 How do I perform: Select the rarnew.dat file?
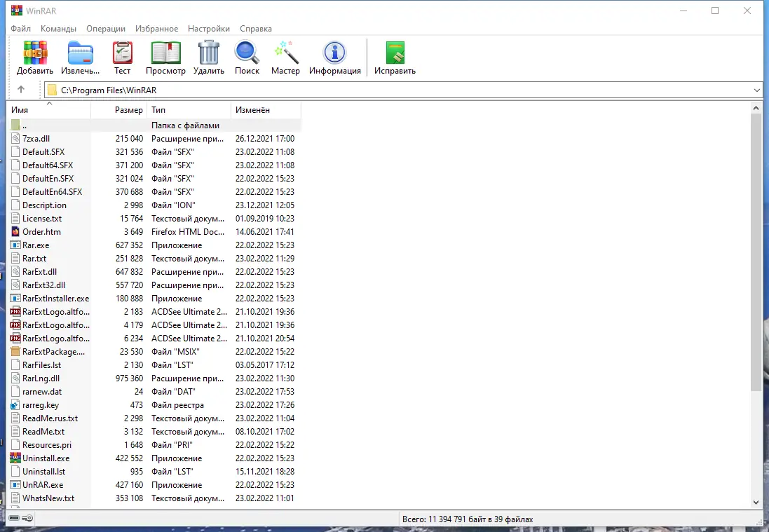point(155,391)
